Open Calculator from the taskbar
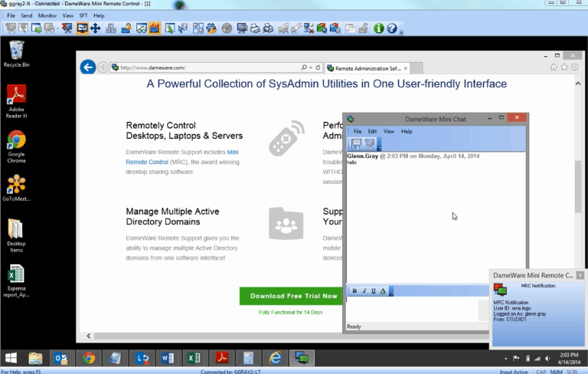Screen dimensions: 588x374 pos(248,358)
